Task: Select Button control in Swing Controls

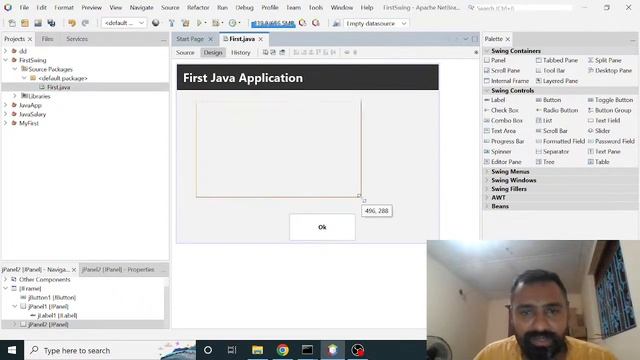Action: tap(548, 100)
